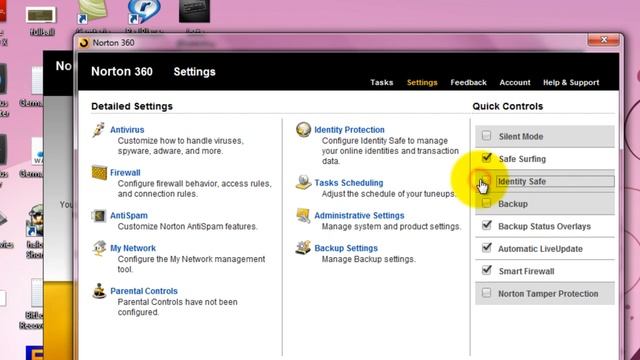
Task: Select the Settings tab
Action: tap(422, 82)
